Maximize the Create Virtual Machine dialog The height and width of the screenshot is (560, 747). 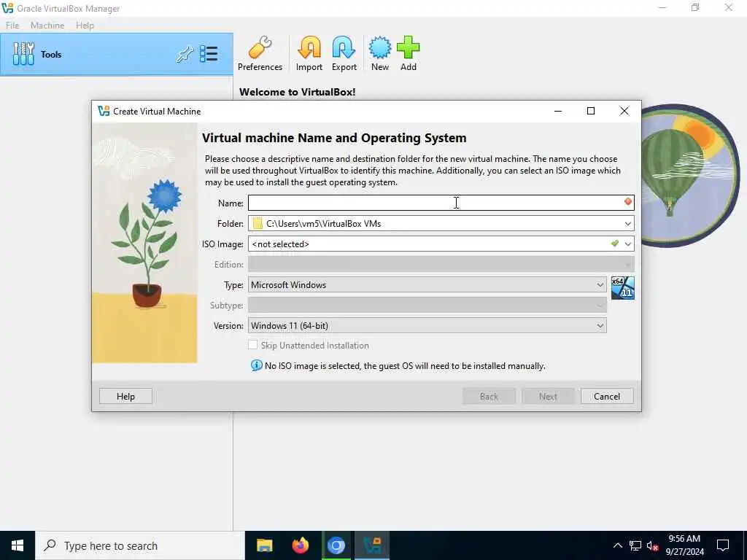[x=591, y=111]
